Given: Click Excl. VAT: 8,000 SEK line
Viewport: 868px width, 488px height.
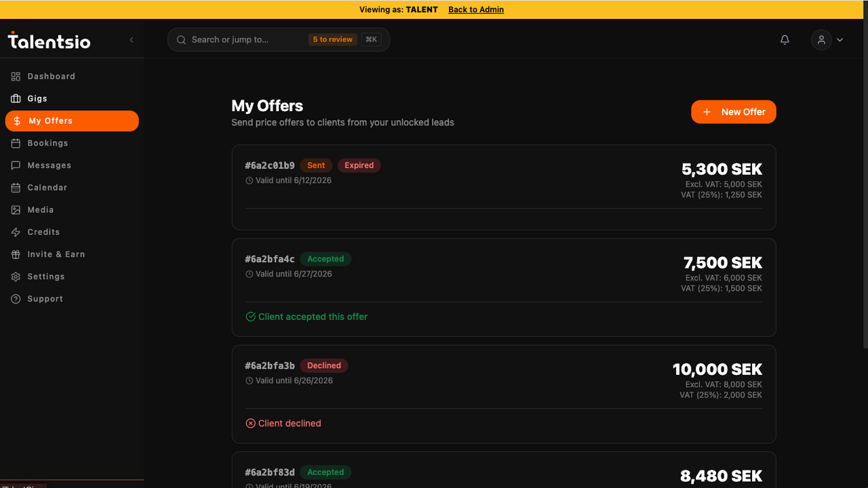Looking at the screenshot, I should [x=724, y=385].
